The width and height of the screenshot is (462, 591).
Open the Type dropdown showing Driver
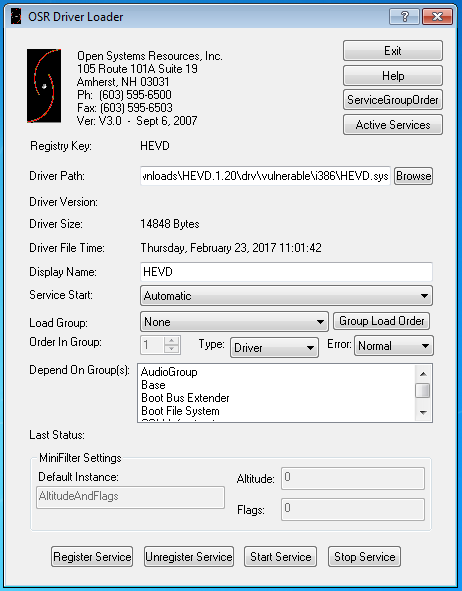[274, 347]
